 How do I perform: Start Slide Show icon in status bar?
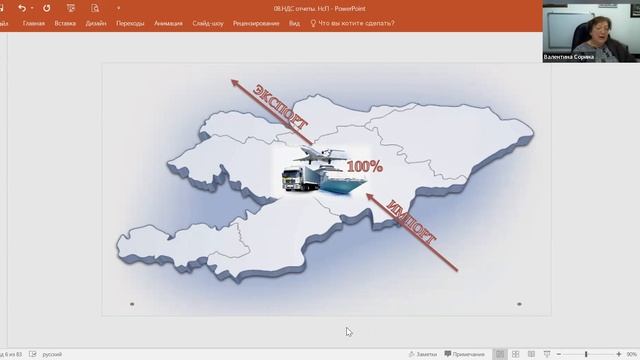[547, 354]
